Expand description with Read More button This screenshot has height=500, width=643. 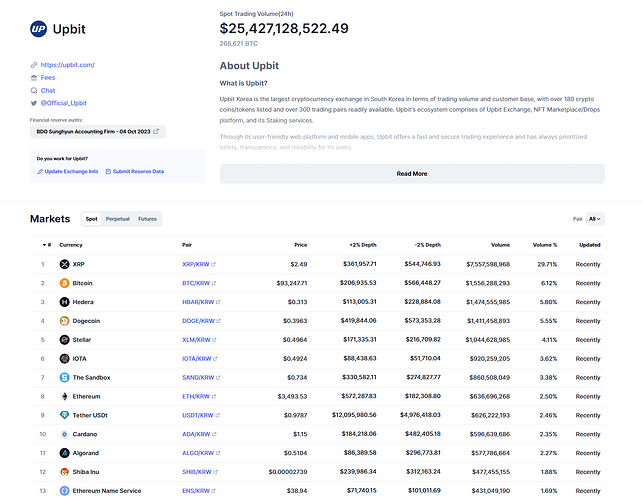(412, 174)
